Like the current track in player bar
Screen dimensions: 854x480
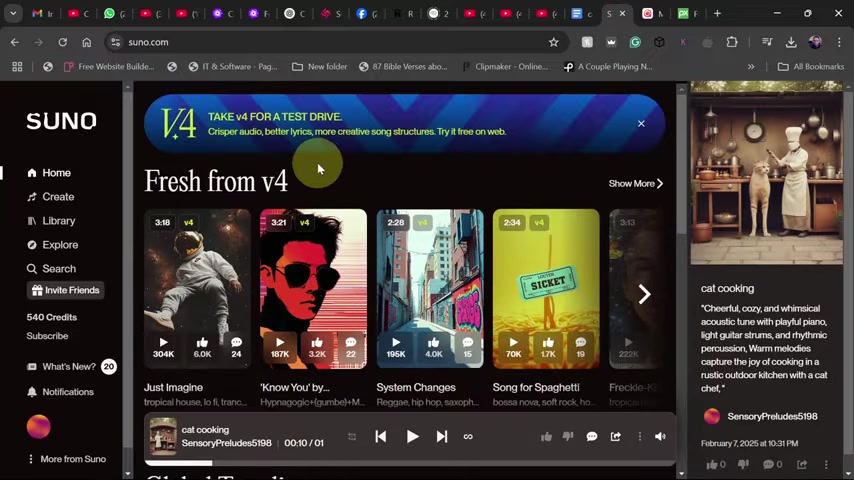(x=546, y=436)
